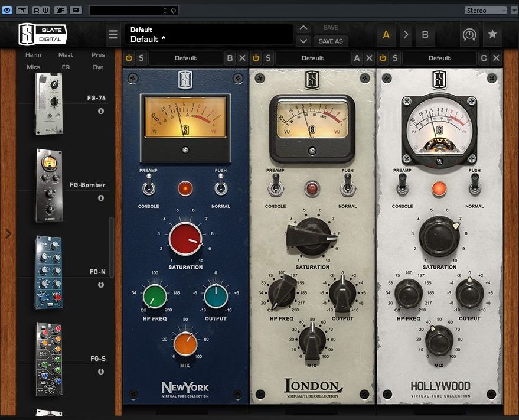Open the EQ module category tab
Screen dimensions: 519x420
(66, 67)
